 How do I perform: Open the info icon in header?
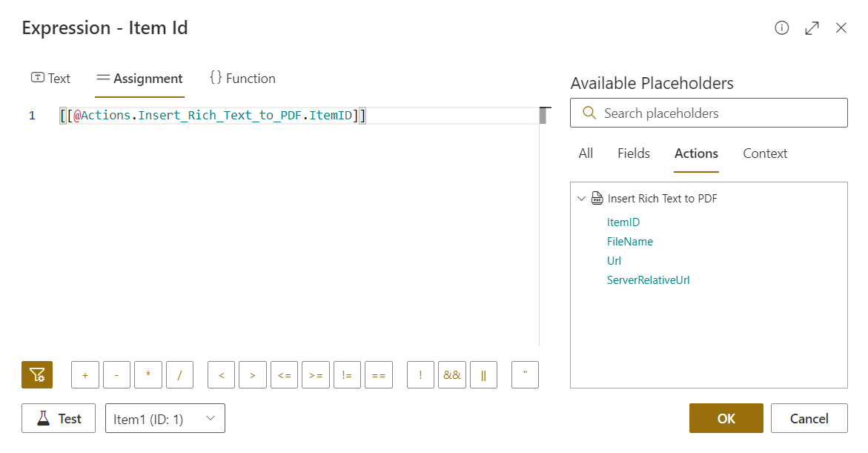tap(781, 28)
